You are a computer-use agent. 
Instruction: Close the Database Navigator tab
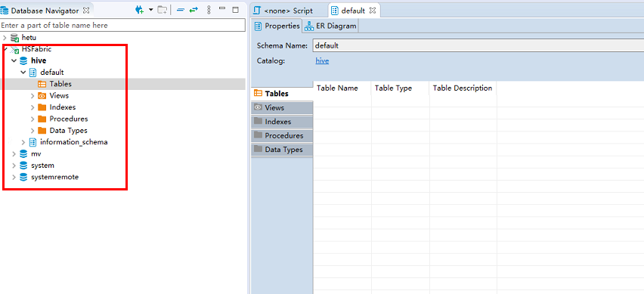click(86, 11)
